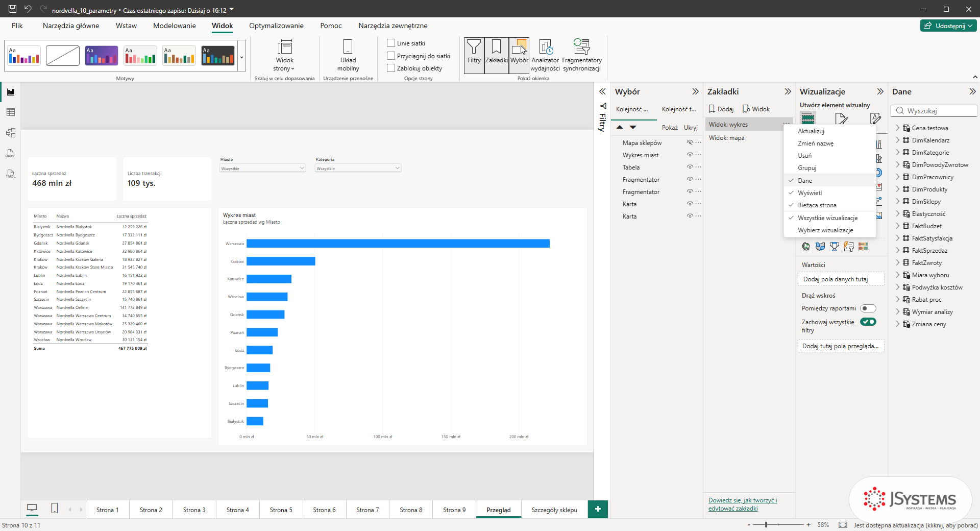980x531 pixels.
Task: Move layer up with the up triangle
Action: coord(620,127)
